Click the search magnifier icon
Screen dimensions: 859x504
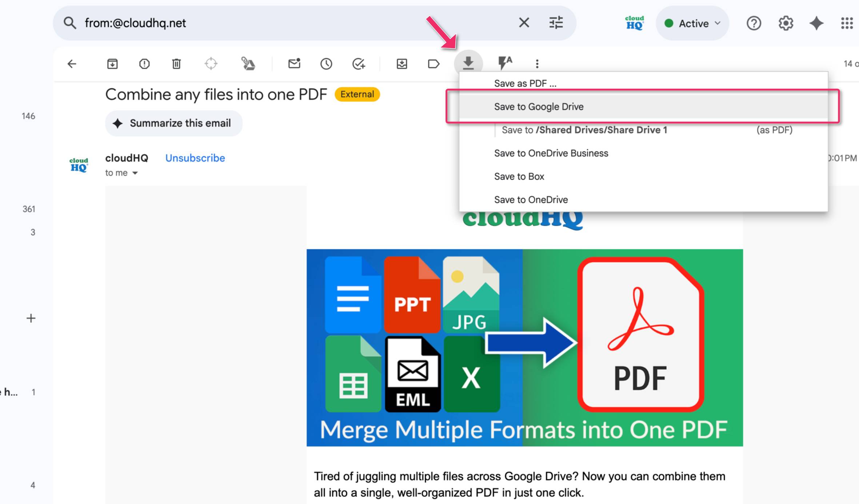point(70,23)
